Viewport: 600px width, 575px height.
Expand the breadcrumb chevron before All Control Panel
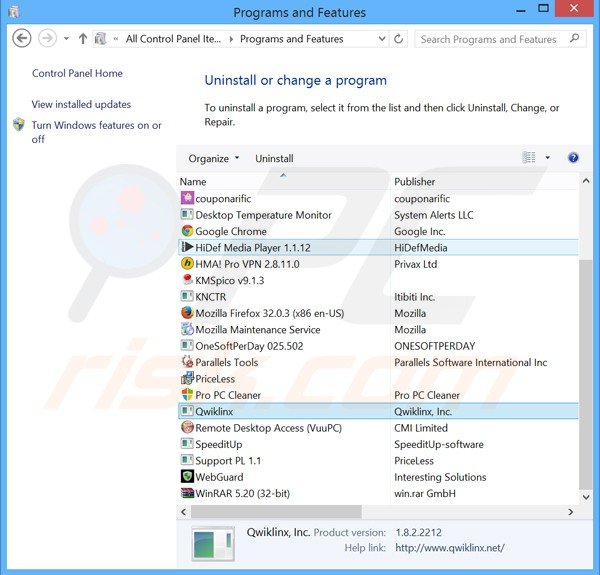pyautogui.click(x=116, y=39)
